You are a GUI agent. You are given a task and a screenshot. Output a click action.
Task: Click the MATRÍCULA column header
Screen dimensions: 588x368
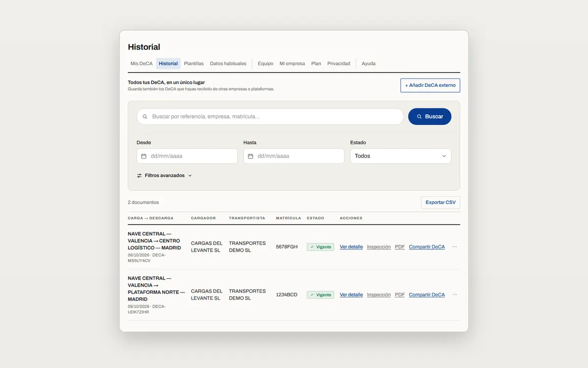(289, 218)
